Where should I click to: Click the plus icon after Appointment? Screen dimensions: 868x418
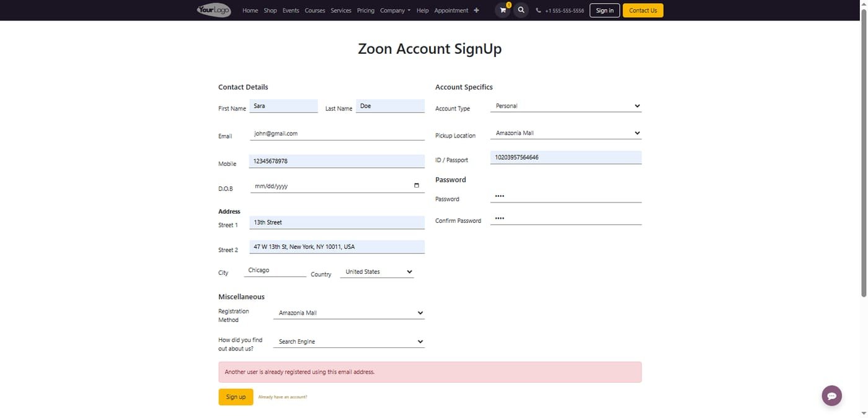[476, 11]
